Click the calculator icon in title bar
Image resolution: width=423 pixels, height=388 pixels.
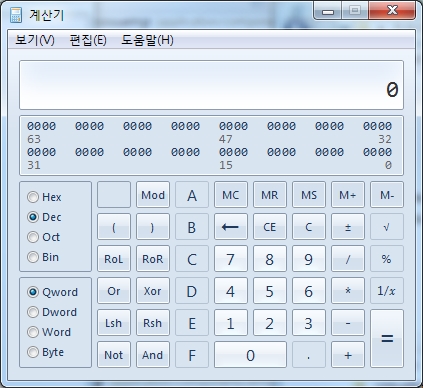tap(16, 15)
